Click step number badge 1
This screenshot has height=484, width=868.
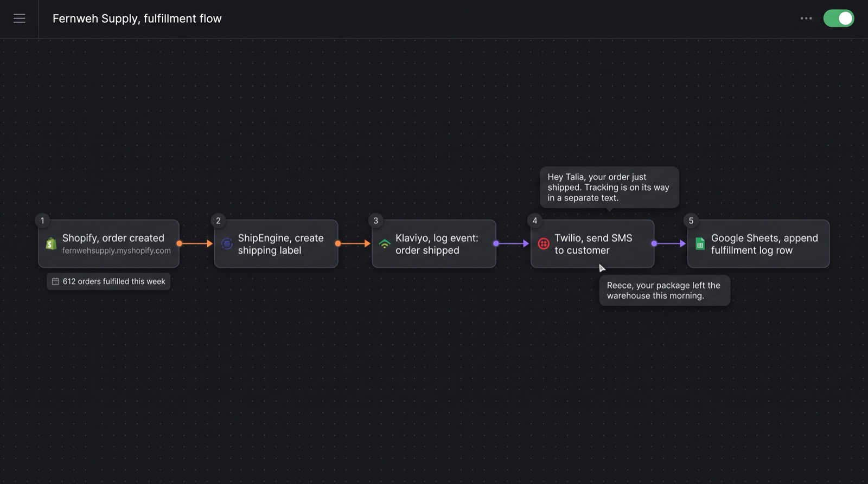pyautogui.click(x=42, y=221)
